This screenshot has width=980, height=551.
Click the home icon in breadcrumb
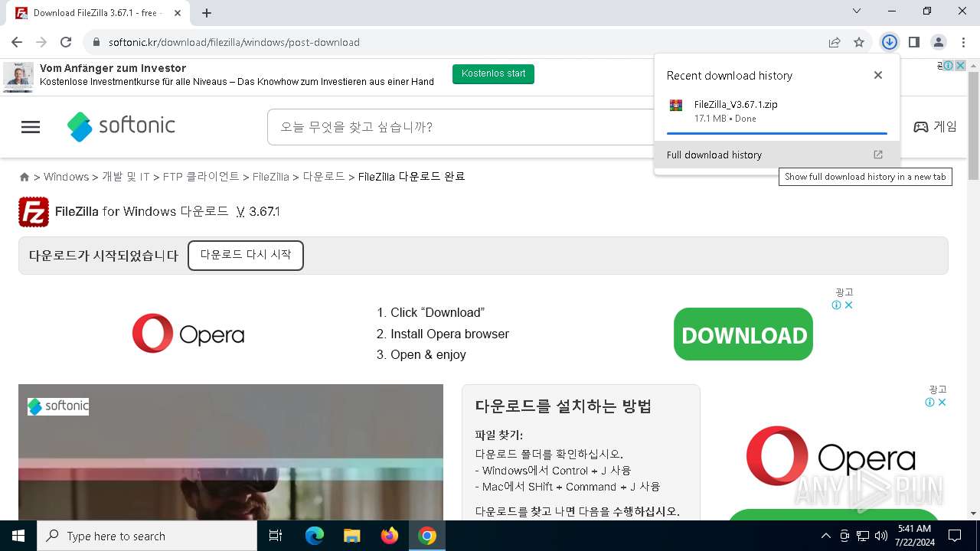[24, 177]
